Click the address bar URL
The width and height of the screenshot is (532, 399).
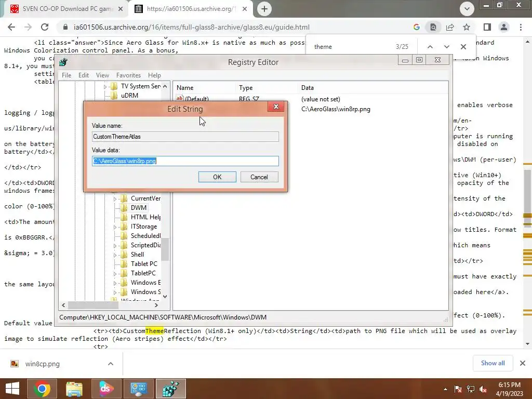(191, 27)
